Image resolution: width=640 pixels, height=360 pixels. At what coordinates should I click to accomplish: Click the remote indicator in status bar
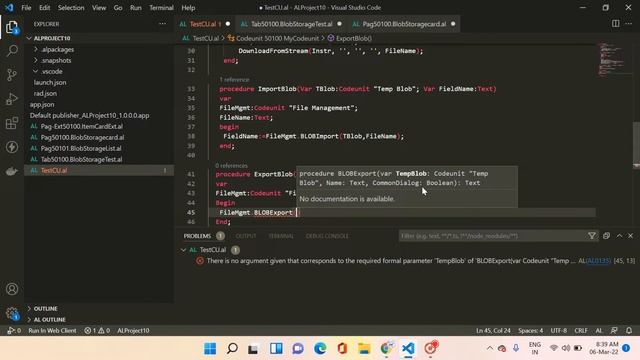[14, 330]
